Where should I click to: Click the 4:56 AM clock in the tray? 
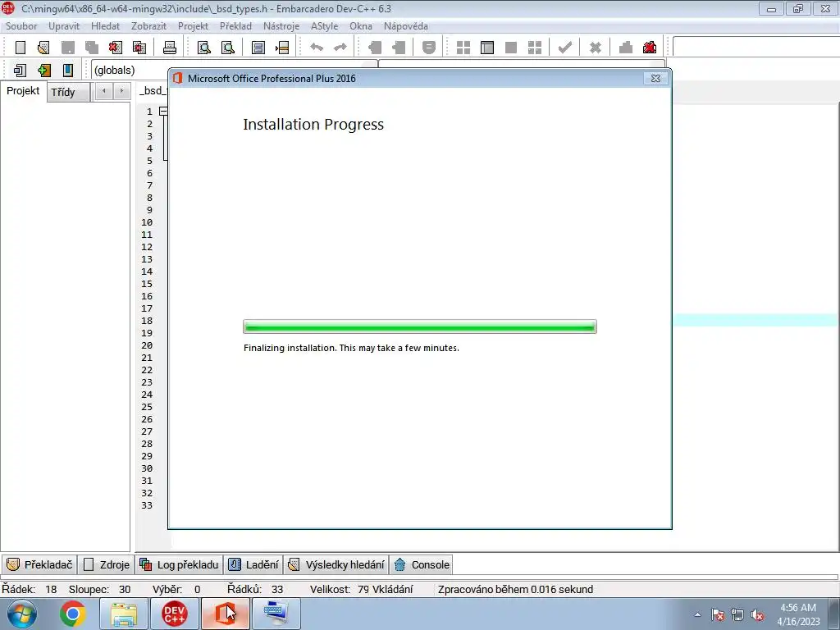coord(798,608)
